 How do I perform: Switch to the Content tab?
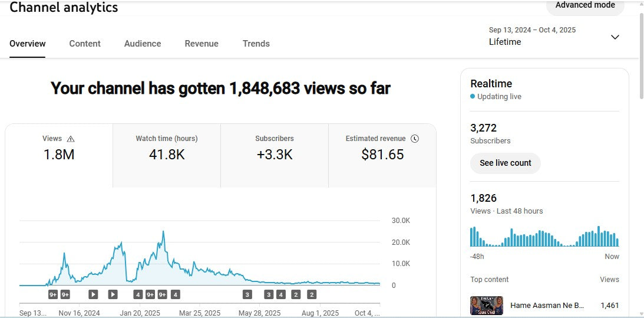point(85,44)
